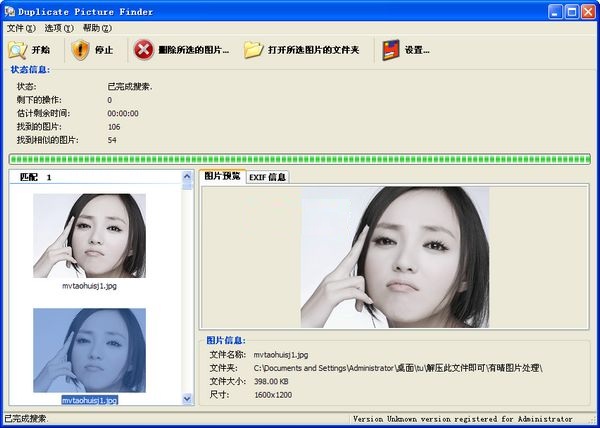Open the 帮助(H) menu

tap(97, 28)
